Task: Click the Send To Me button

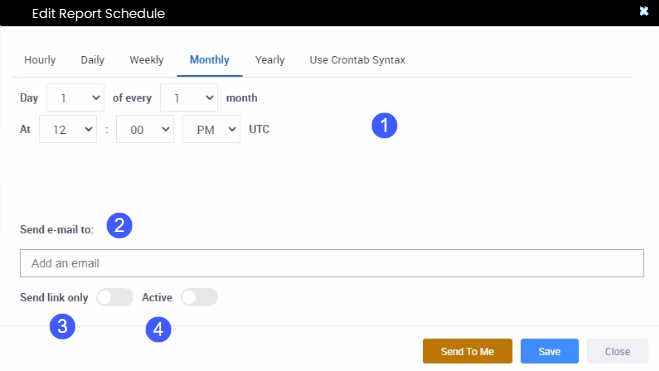Action: (x=467, y=351)
